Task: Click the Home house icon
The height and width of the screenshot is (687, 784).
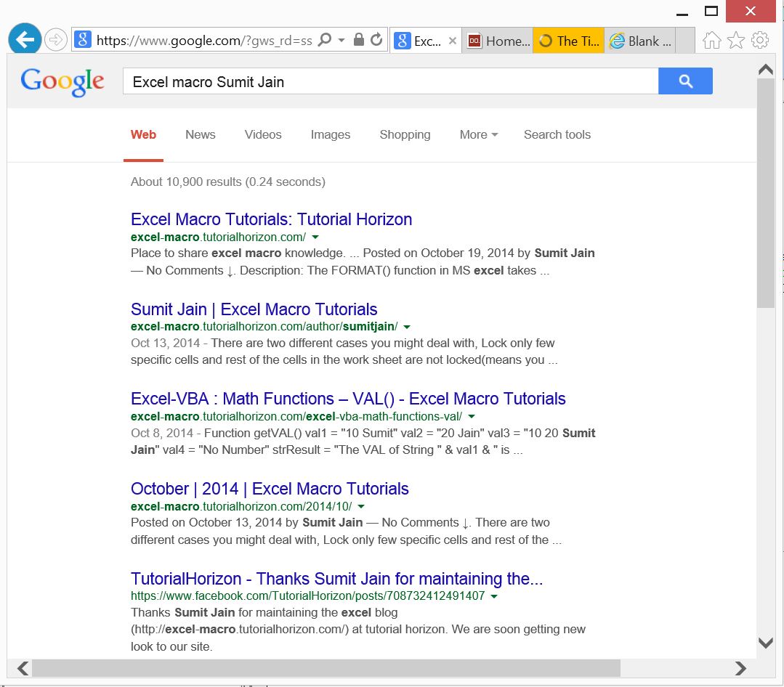Action: [x=711, y=41]
